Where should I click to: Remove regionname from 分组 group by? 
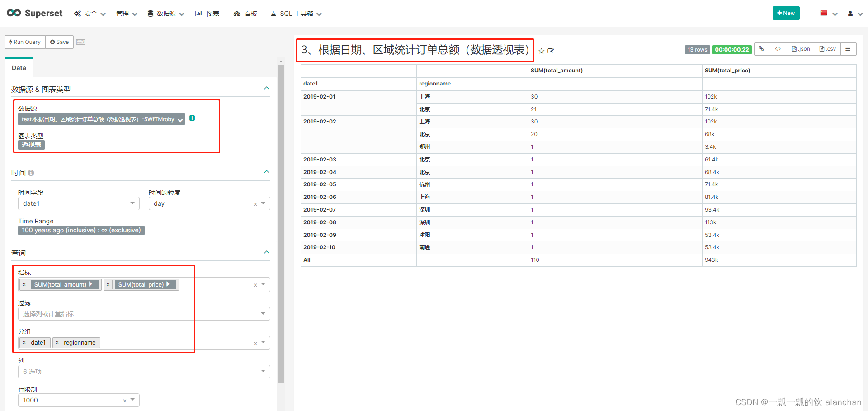point(57,343)
